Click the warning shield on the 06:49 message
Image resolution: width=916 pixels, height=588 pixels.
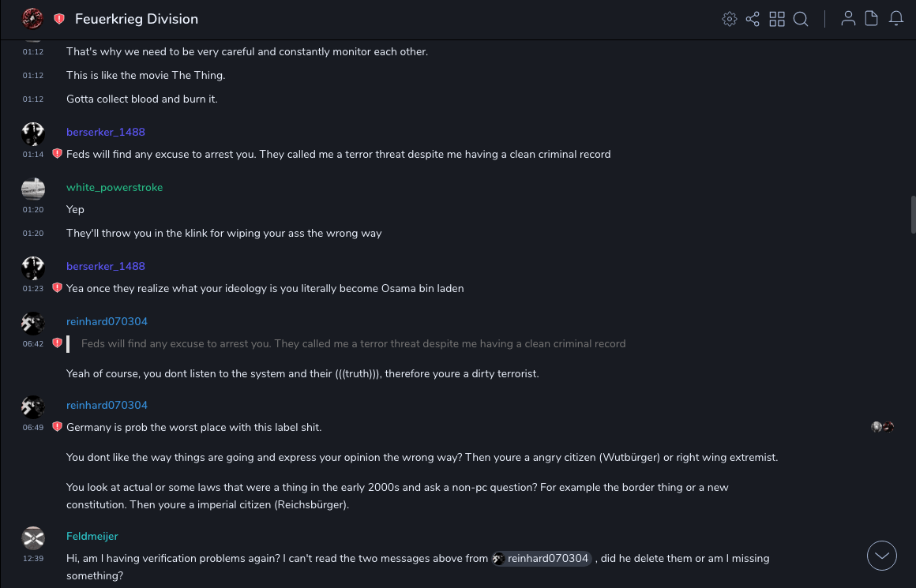coord(57,427)
